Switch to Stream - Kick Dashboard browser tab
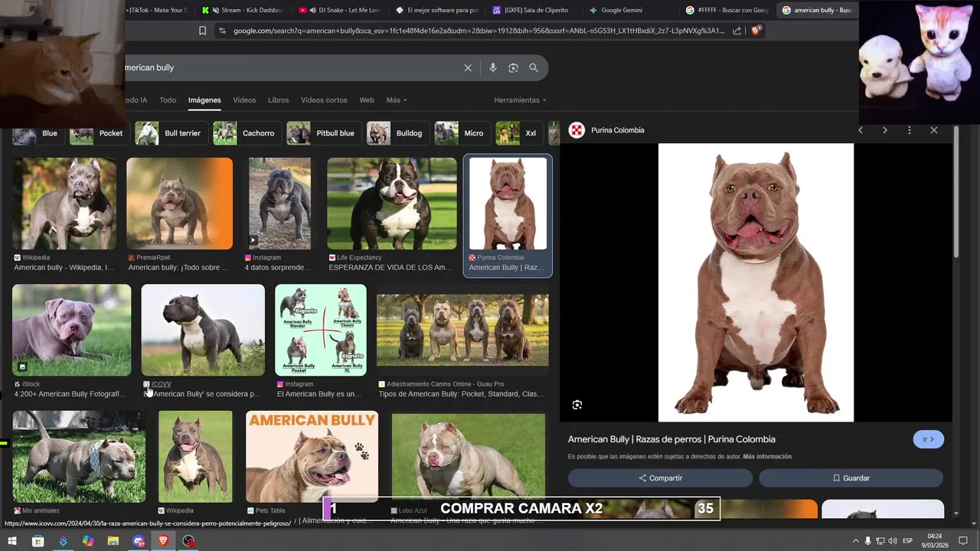 [x=243, y=10]
